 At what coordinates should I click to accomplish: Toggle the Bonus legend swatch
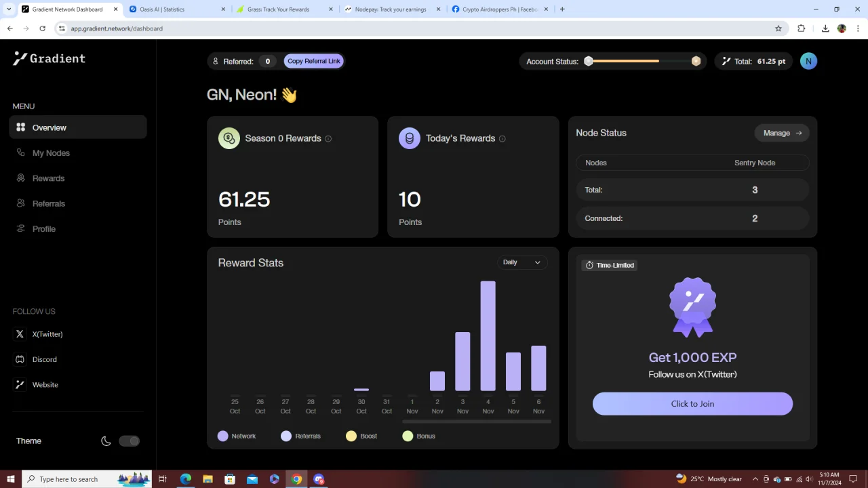pyautogui.click(x=408, y=436)
